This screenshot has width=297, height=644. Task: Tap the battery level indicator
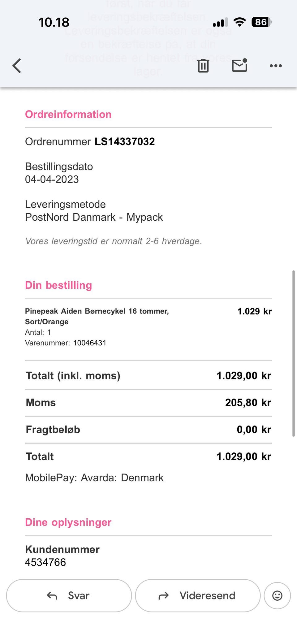[x=261, y=22]
